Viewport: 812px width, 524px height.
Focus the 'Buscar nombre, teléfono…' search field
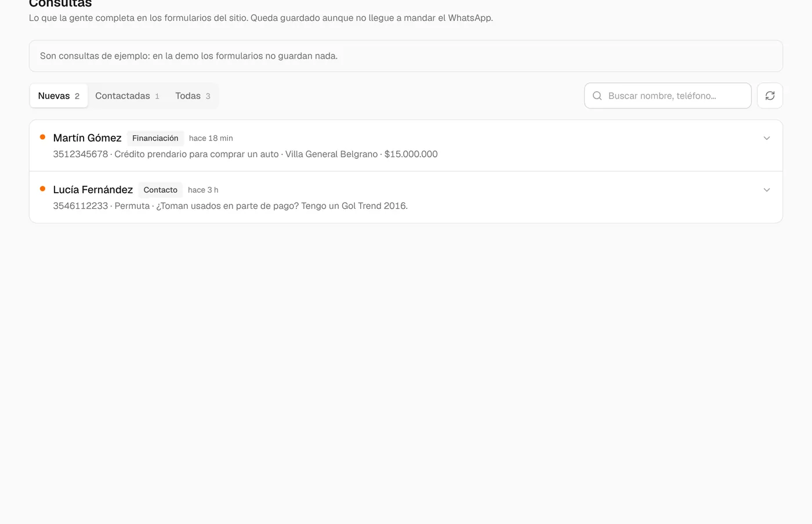(668, 96)
